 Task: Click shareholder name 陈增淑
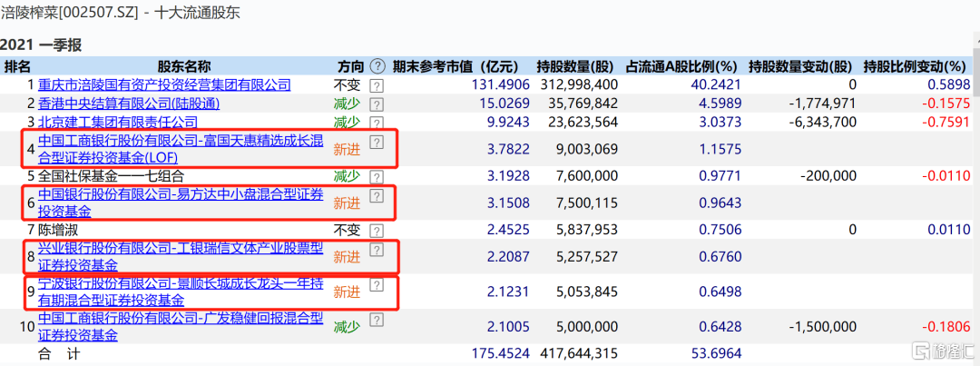(57, 231)
